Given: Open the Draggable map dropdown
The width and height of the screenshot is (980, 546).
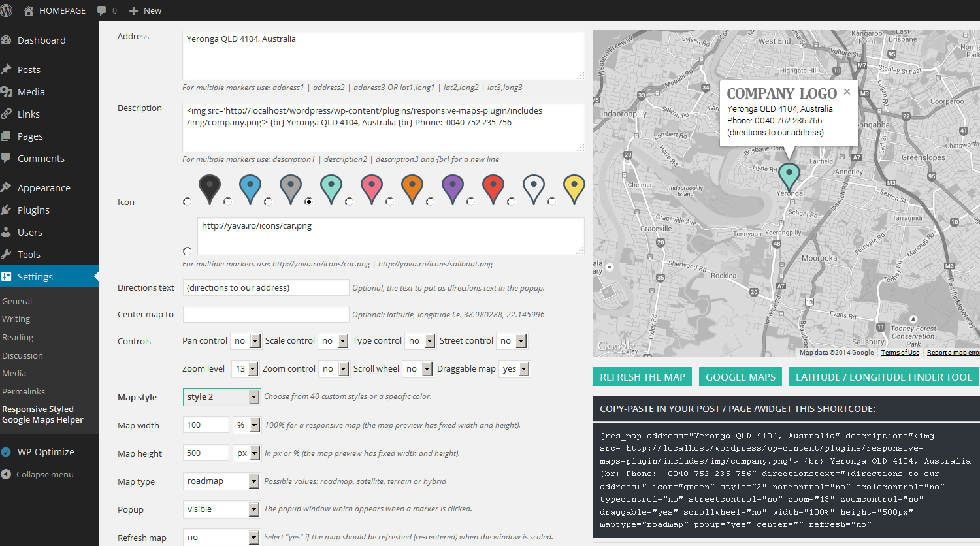Looking at the screenshot, I should pos(514,369).
